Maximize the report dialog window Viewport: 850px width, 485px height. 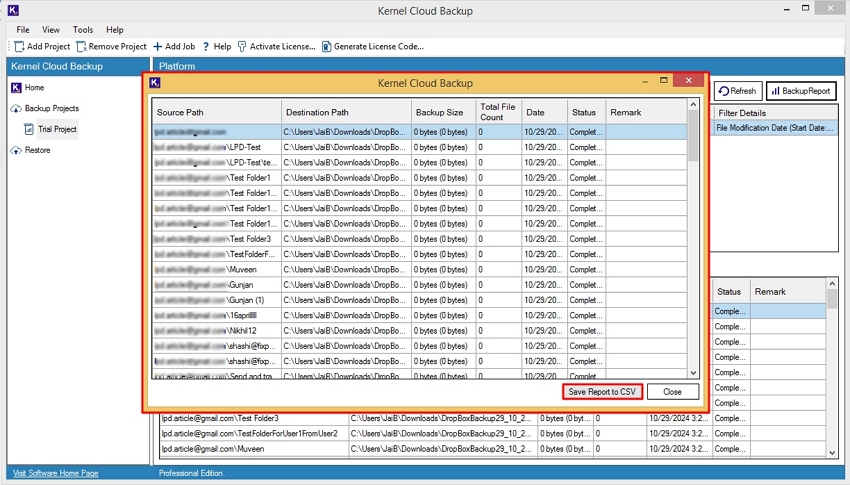tap(664, 80)
